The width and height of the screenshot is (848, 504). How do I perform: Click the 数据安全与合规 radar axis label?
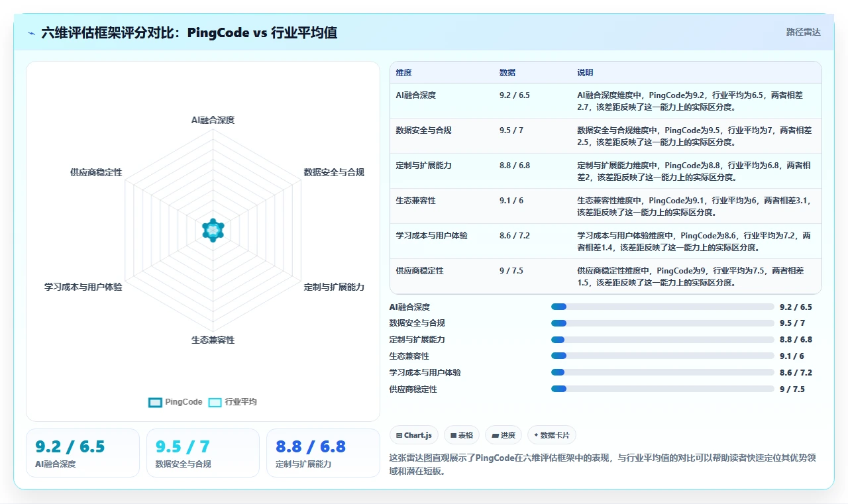[x=334, y=172]
